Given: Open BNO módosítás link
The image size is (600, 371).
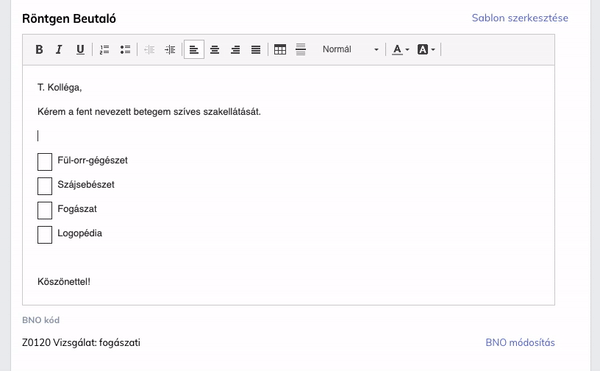Looking at the screenshot, I should [x=520, y=342].
